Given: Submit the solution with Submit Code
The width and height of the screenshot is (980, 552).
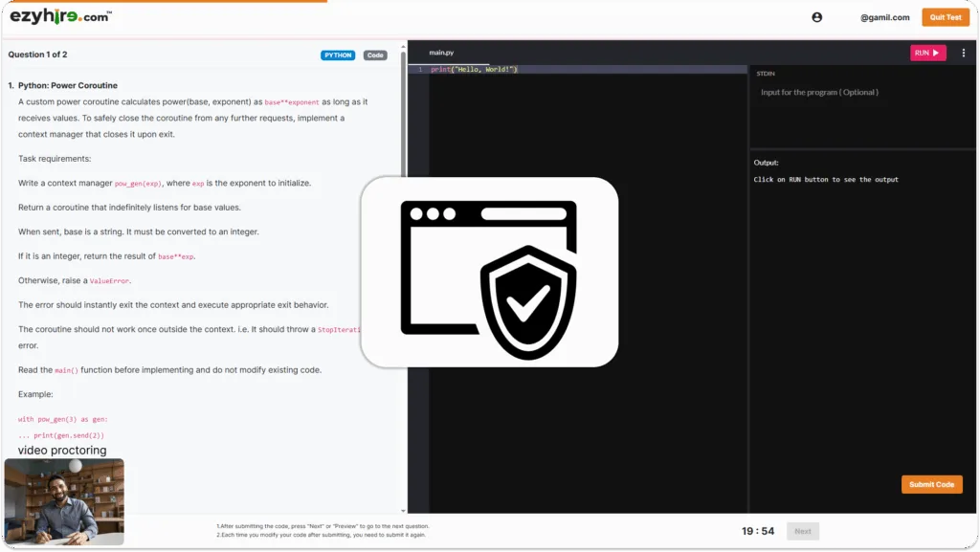Looking at the screenshot, I should [x=931, y=484].
